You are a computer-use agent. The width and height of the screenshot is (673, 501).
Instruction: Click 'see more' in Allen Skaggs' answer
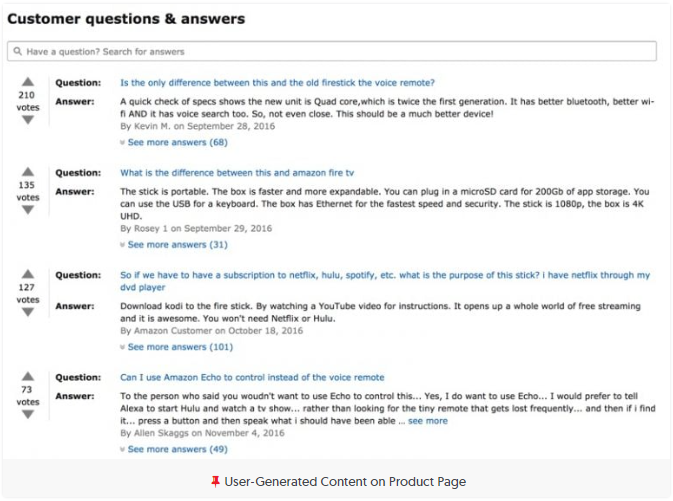pyautogui.click(x=428, y=421)
